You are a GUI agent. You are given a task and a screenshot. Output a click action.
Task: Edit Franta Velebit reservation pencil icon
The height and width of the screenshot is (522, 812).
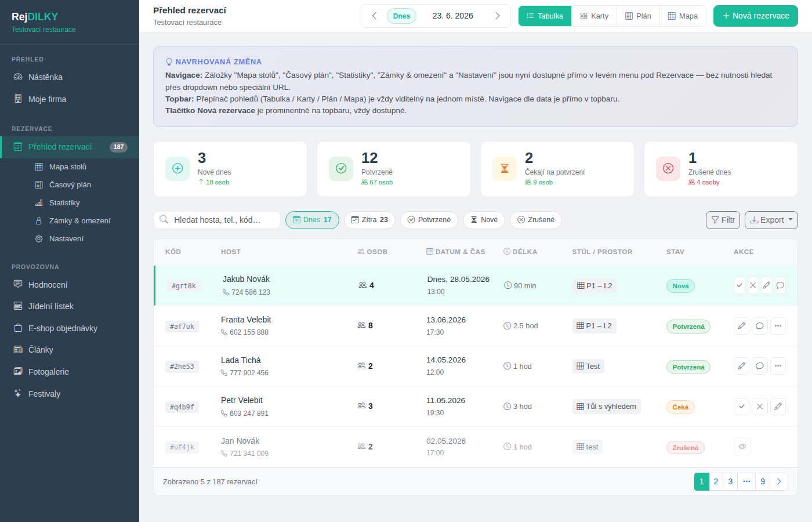(x=741, y=326)
